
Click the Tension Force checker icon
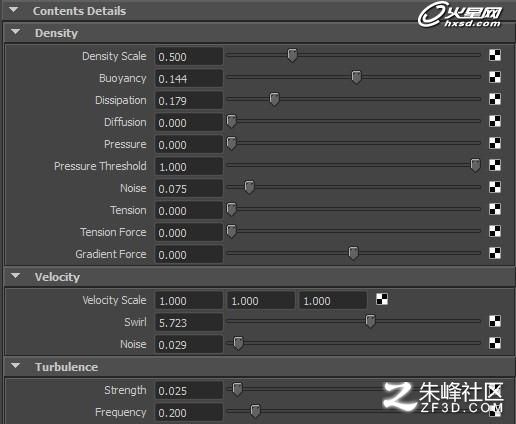click(495, 231)
